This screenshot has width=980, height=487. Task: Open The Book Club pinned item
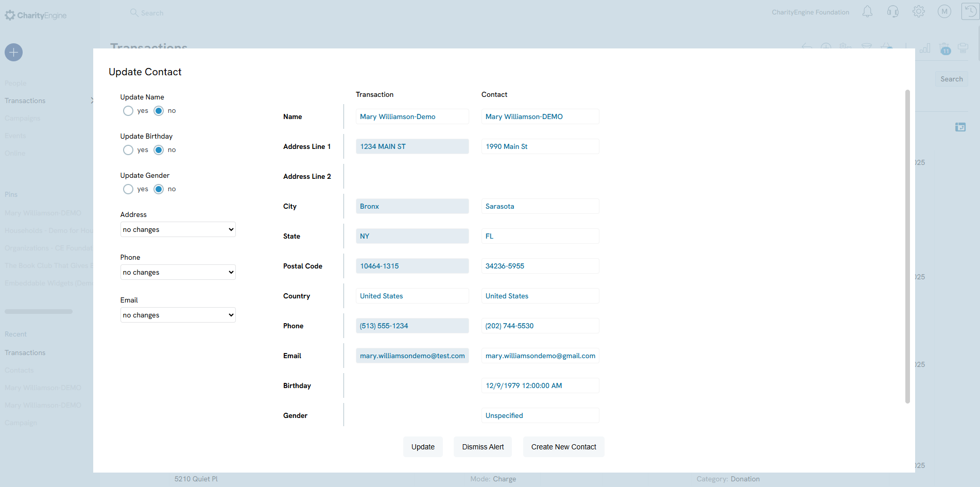tap(49, 265)
